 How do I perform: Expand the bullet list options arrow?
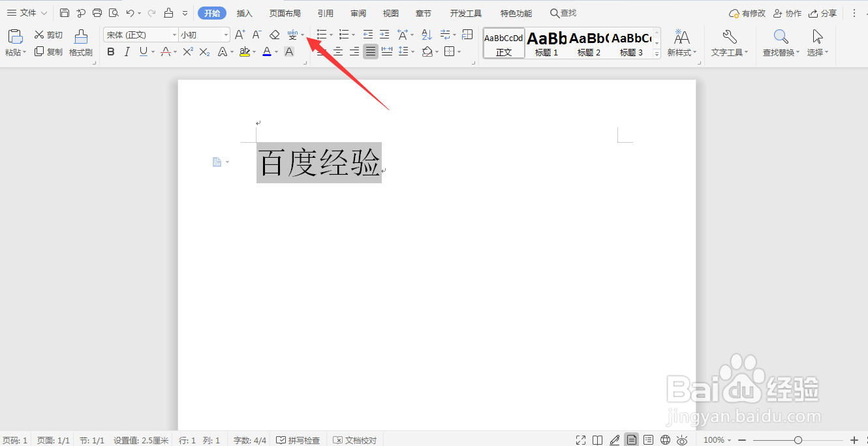coord(332,35)
